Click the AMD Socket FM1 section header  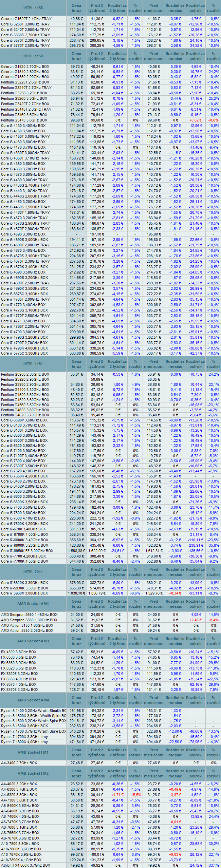[x=33, y=752]
